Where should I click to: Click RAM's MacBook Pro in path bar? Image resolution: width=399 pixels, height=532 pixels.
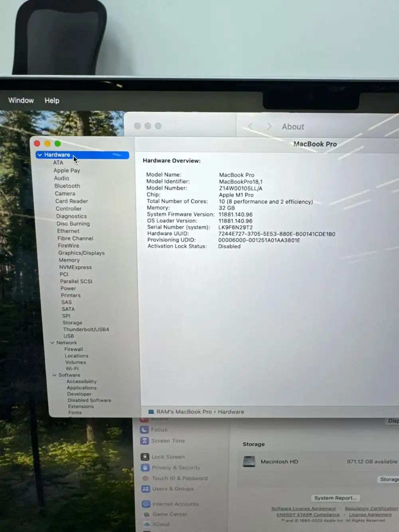(184, 412)
